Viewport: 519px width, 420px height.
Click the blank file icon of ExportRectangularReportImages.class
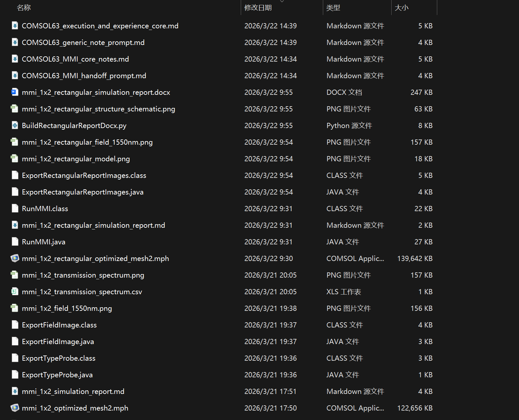click(x=15, y=175)
